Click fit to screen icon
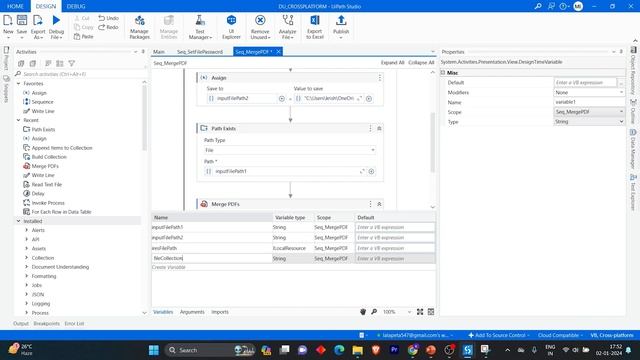This screenshot has height=360, width=640. [x=420, y=312]
